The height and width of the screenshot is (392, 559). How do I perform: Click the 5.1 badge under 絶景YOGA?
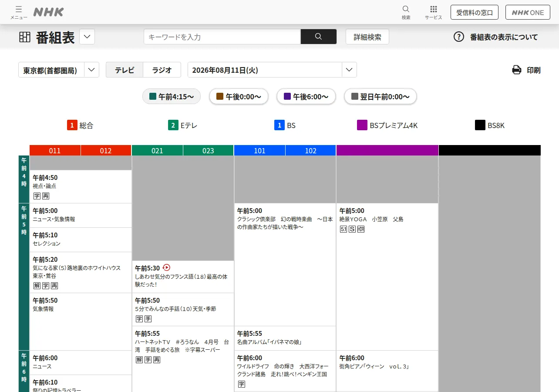[x=343, y=229]
